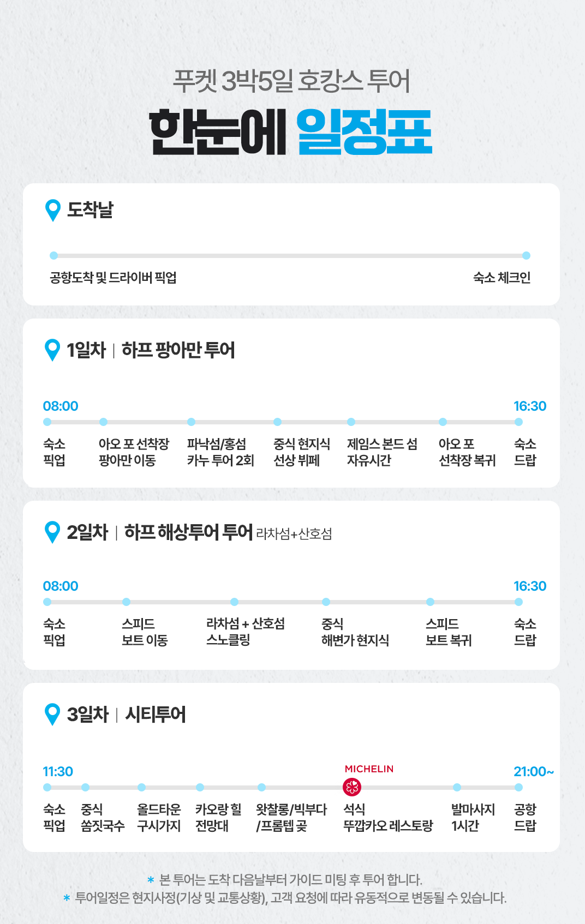The width and height of the screenshot is (585, 924).
Task: Click the location pin beside 도착날
Action: coord(53,210)
